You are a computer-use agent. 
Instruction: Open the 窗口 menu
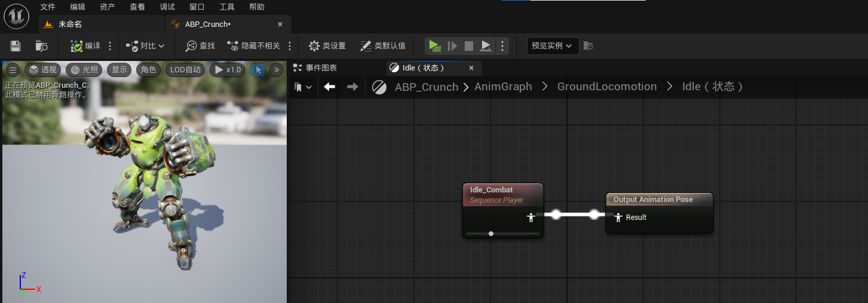[197, 7]
